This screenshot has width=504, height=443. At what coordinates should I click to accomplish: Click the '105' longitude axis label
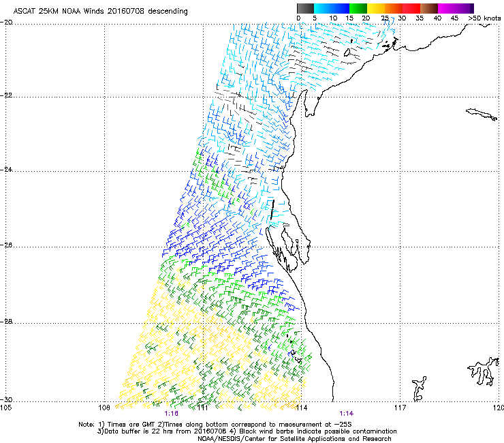[6, 408]
